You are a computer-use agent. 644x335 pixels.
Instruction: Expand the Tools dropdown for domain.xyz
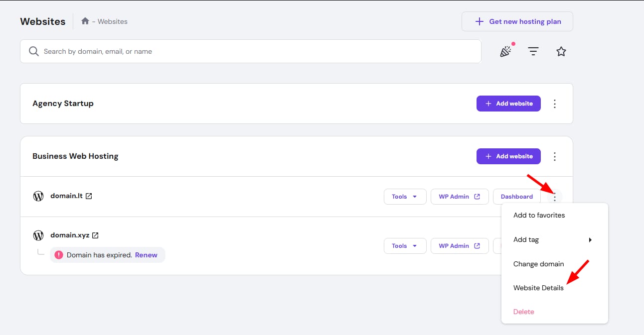click(x=405, y=246)
